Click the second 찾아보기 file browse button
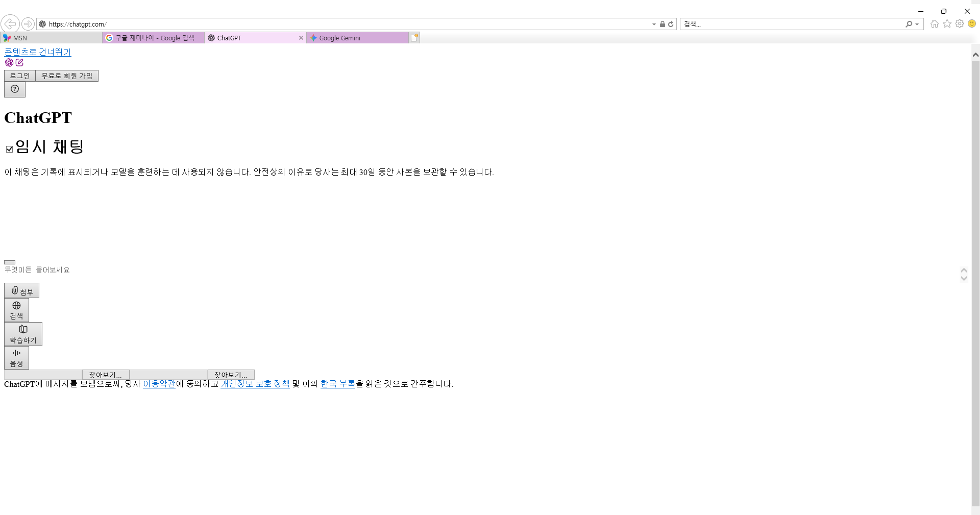The width and height of the screenshot is (980, 515). click(x=231, y=375)
